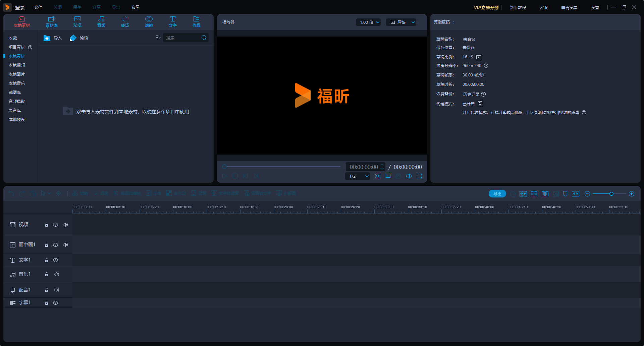Image resolution: width=644 pixels, height=346 pixels.
Task: Open 历史记录 history records
Action: [x=474, y=94]
